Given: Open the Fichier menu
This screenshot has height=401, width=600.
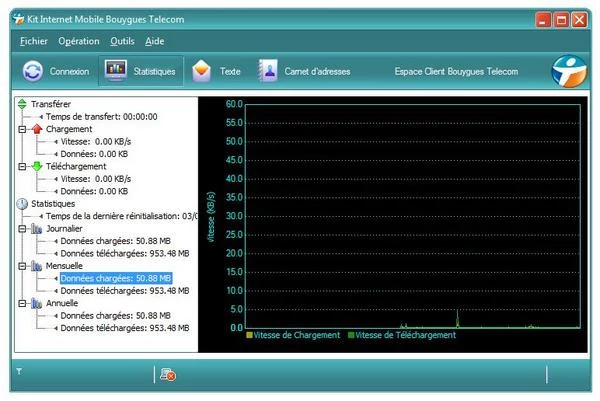Looking at the screenshot, I should pyautogui.click(x=34, y=41).
